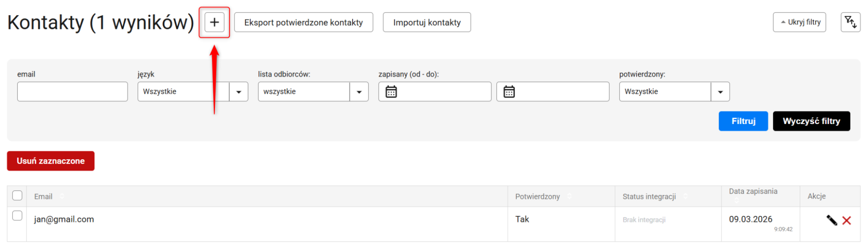Click the plus icon to add contact
Viewport: 868px width, 249px height.
pos(215,22)
